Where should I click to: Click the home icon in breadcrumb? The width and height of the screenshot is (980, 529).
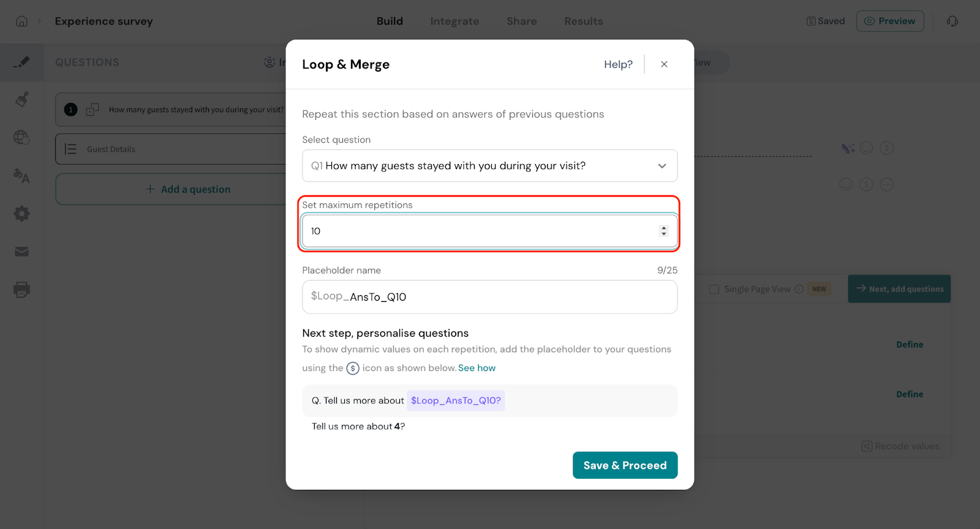click(x=21, y=21)
